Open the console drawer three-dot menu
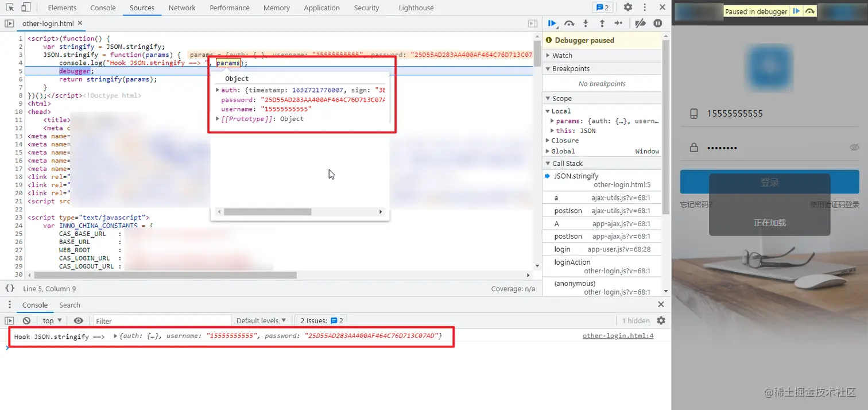 pos(10,305)
